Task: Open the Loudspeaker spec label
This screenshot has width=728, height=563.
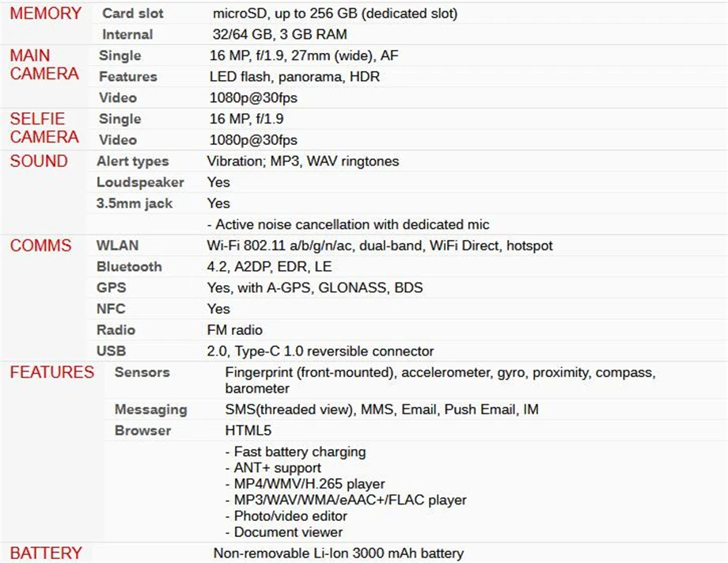Action: pos(140,182)
